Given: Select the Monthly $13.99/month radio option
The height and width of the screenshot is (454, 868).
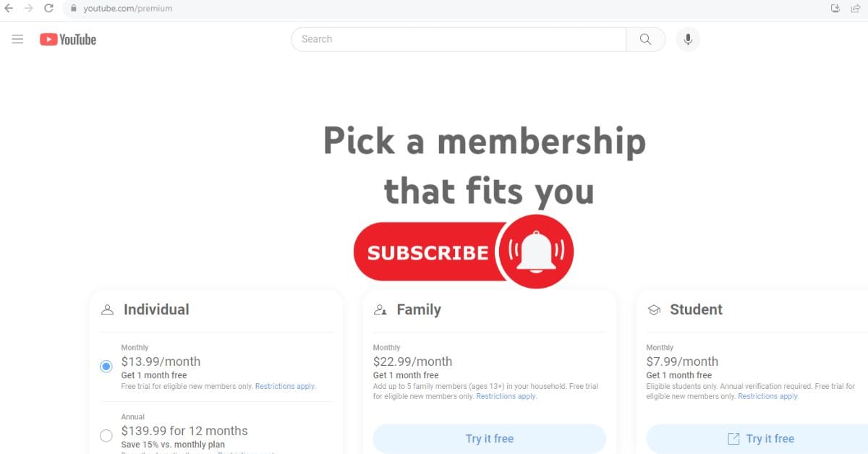Looking at the screenshot, I should tap(106, 367).
